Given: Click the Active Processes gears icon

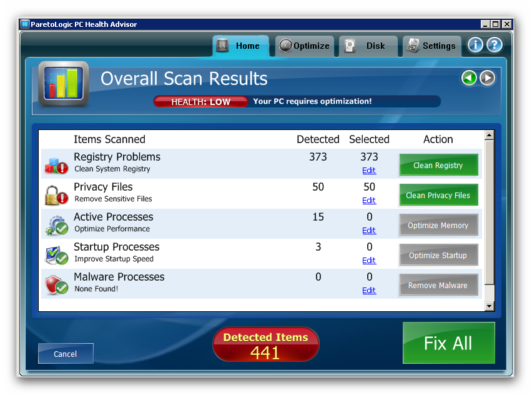Looking at the screenshot, I should coord(56,226).
